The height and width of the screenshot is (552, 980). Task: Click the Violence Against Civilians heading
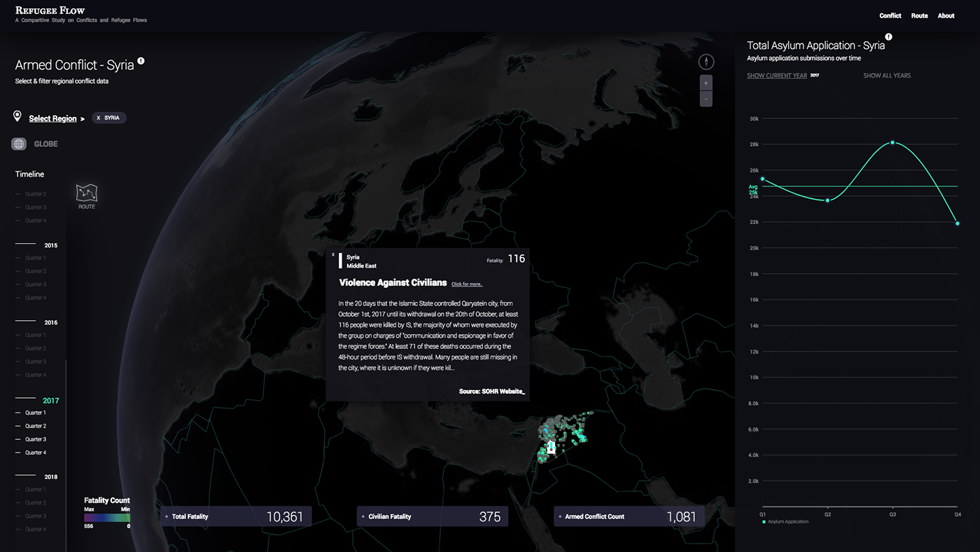[393, 282]
